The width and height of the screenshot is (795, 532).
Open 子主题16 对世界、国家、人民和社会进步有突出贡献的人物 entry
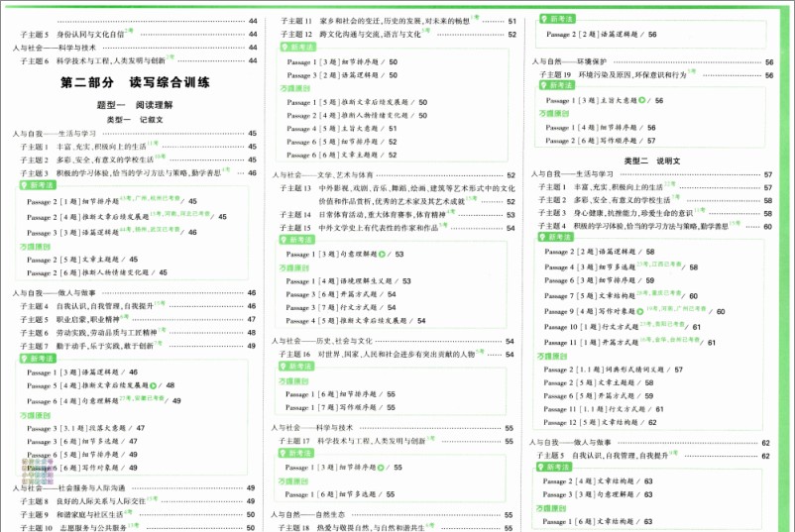pyautogui.click(x=397, y=354)
